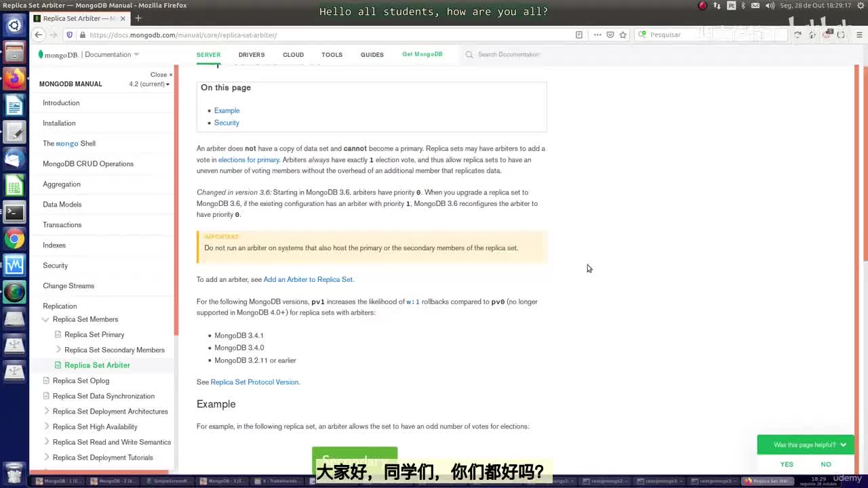Open the 4.2 (current) version dropdown

pos(149,84)
